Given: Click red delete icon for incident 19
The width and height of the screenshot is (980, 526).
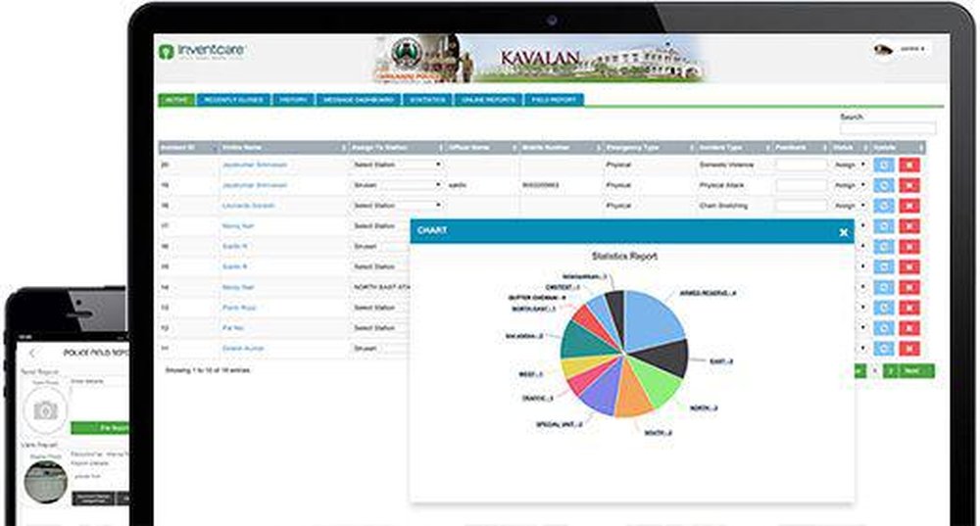Looking at the screenshot, I should 908,185.
